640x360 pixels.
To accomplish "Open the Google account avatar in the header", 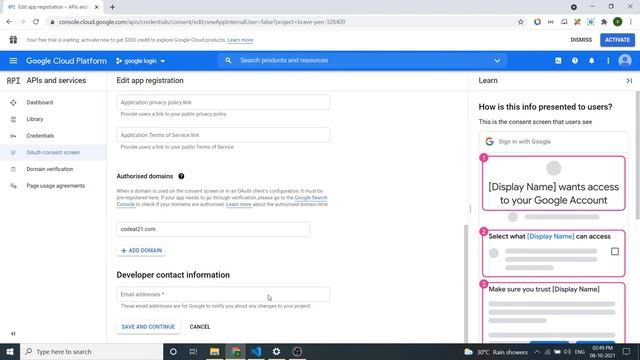I will pos(624,61).
